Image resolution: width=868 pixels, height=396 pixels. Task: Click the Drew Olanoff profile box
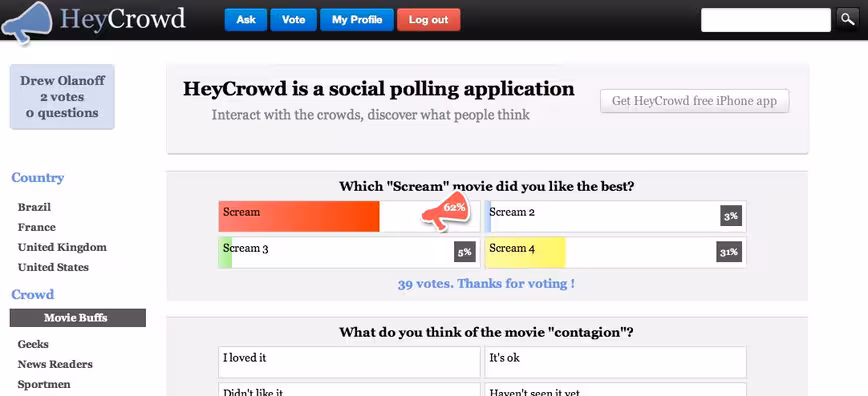click(62, 97)
